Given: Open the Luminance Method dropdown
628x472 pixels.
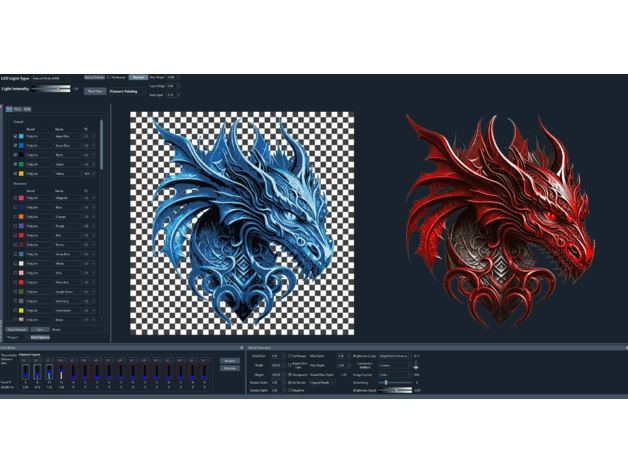Looking at the screenshot, I should tap(395, 365).
